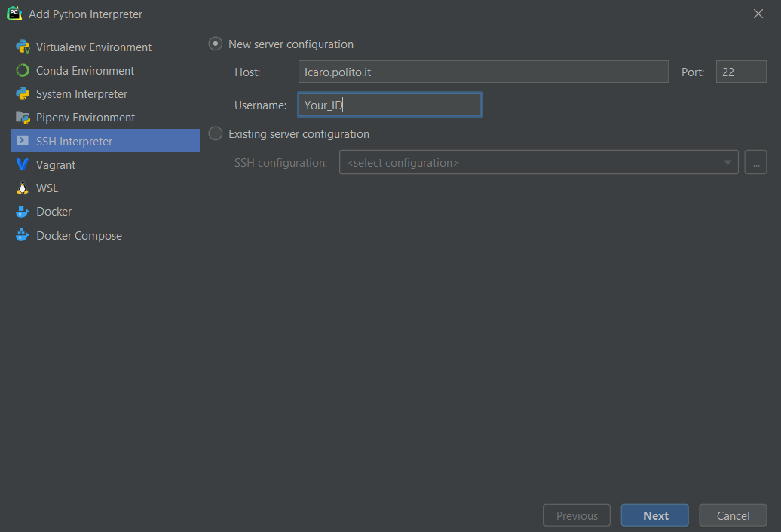Browse SSH configurations with the ellipsis button
Viewport: 781px width, 532px height.
pyautogui.click(x=755, y=162)
